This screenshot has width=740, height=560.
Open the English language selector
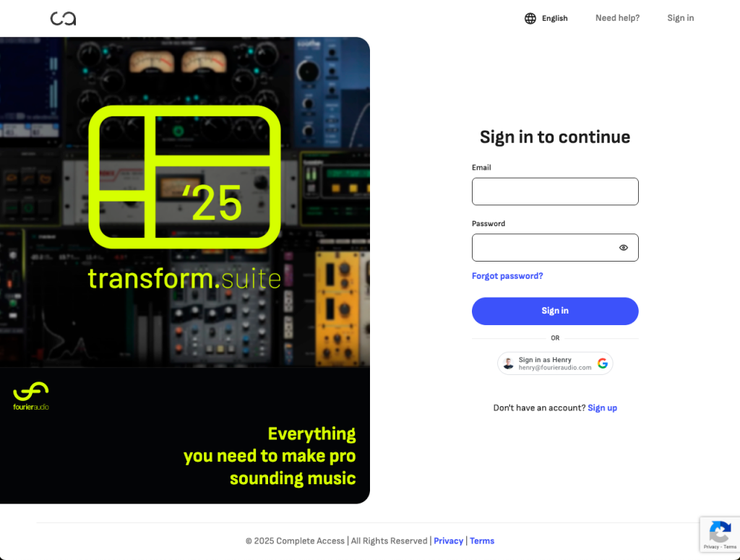click(546, 18)
